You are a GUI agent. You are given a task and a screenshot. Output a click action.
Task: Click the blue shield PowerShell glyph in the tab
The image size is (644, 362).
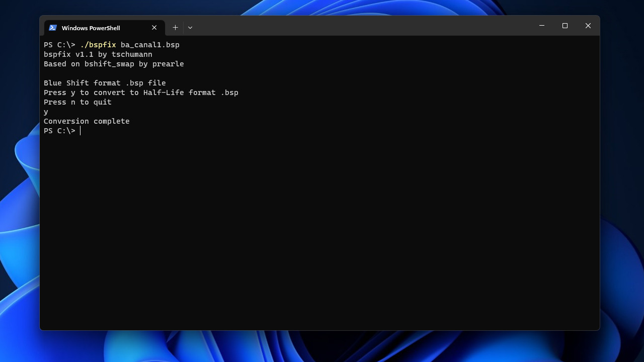(x=52, y=28)
